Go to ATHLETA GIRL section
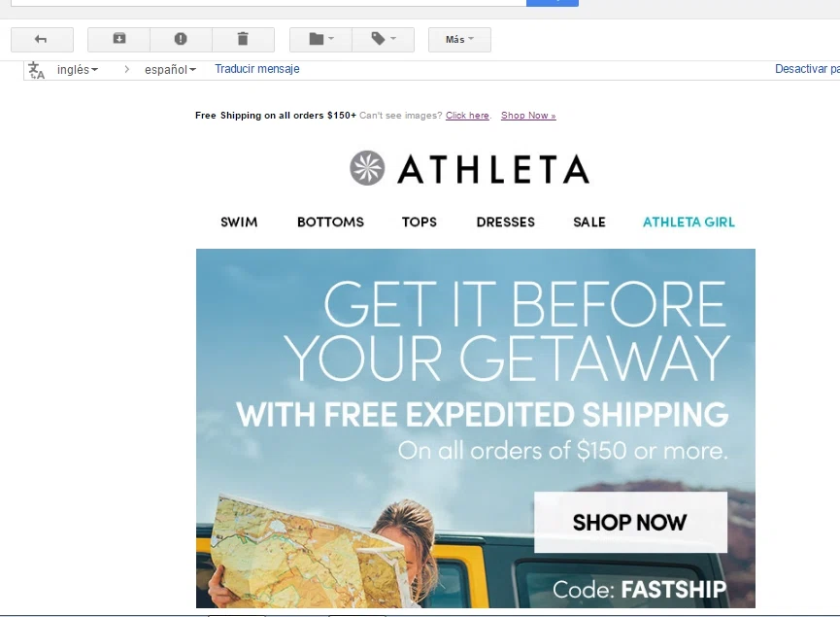Image resolution: width=840 pixels, height=617 pixels. [689, 222]
